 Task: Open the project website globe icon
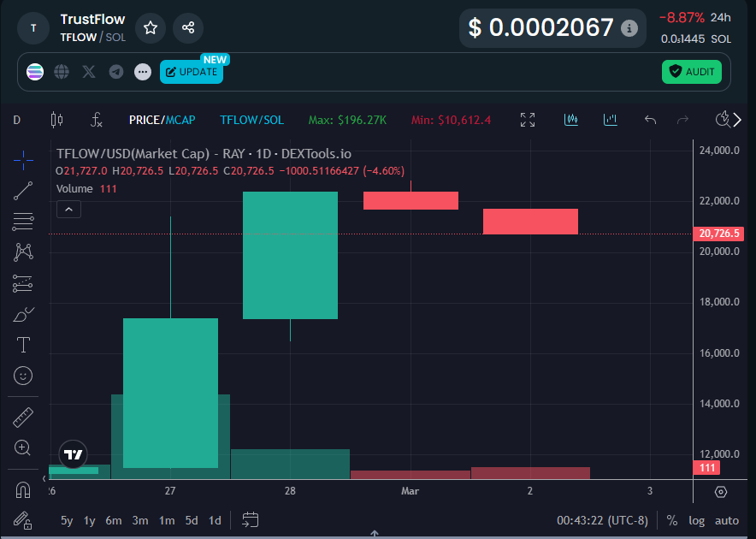pos(62,72)
